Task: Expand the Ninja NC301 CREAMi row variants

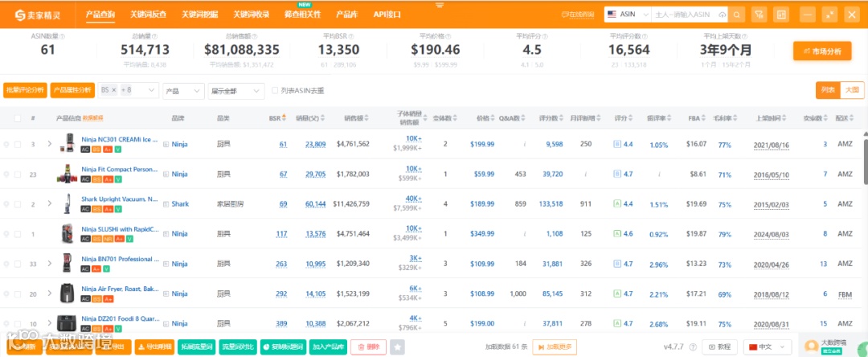Action: click(49, 144)
